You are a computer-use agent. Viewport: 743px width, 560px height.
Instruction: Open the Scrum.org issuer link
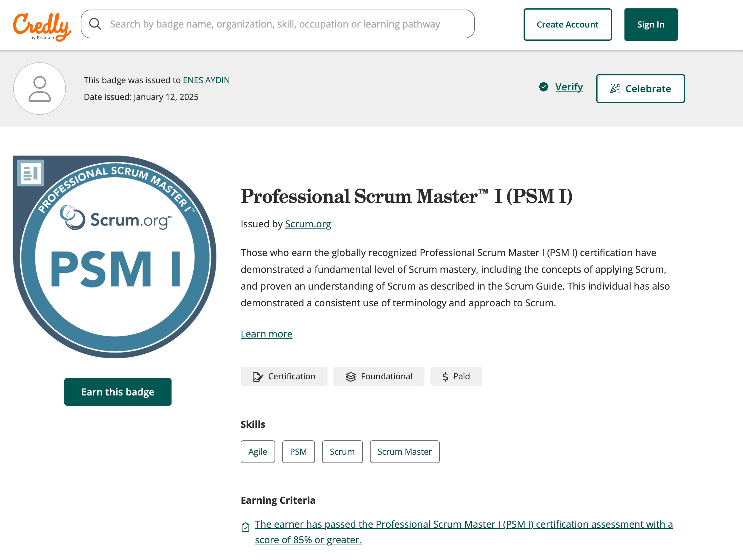pyautogui.click(x=308, y=224)
